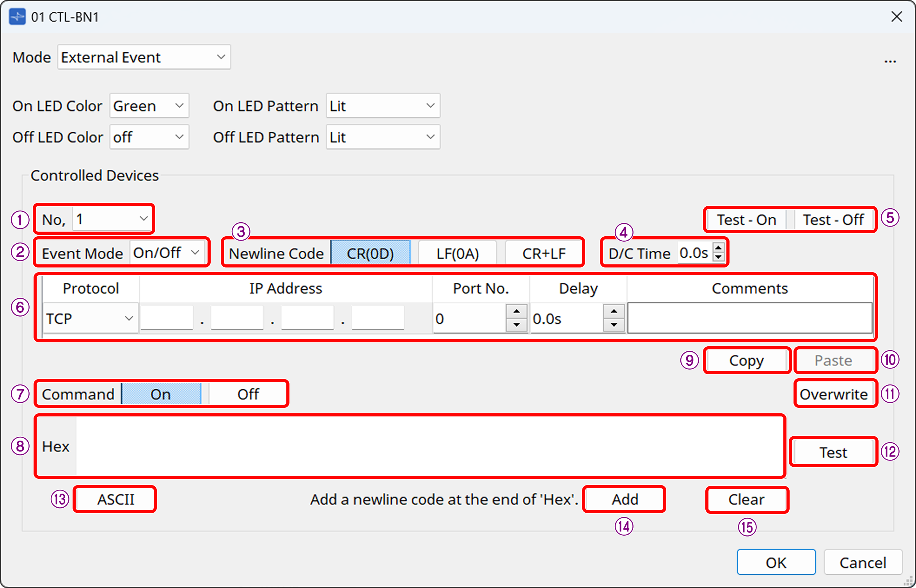Click the Test - Off button
Viewport: 916px width, 588px height.
tap(833, 220)
